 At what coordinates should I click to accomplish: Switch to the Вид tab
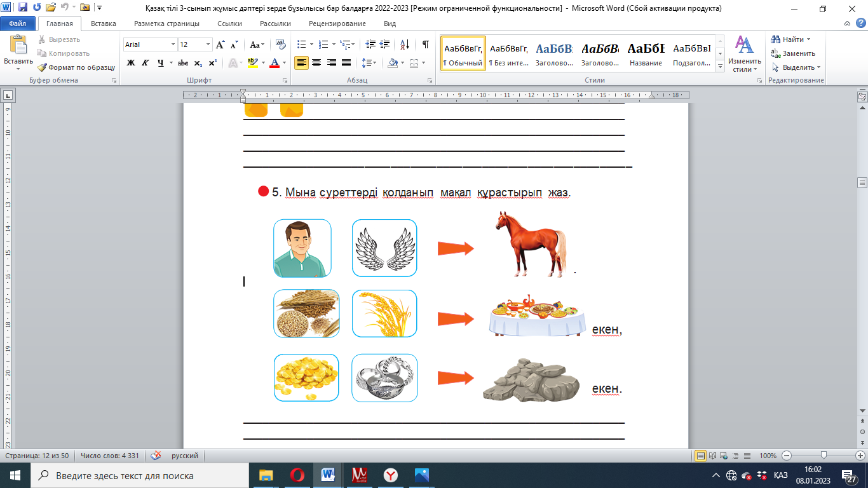[390, 24]
